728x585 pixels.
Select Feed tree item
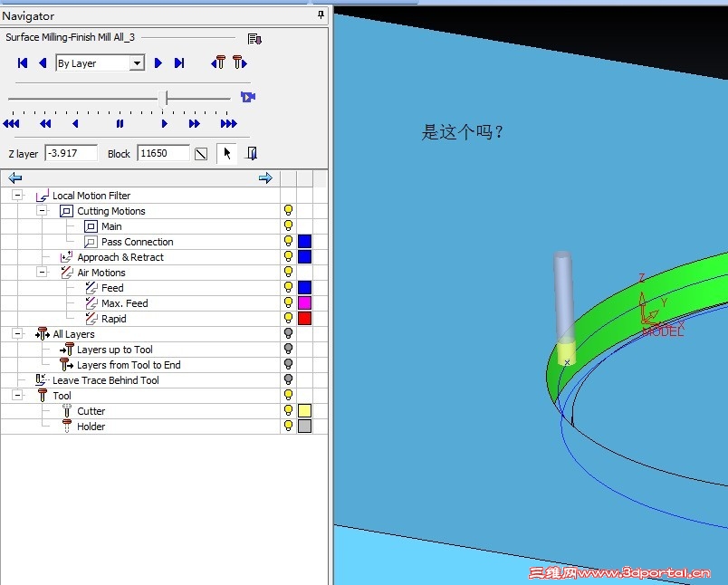point(112,288)
